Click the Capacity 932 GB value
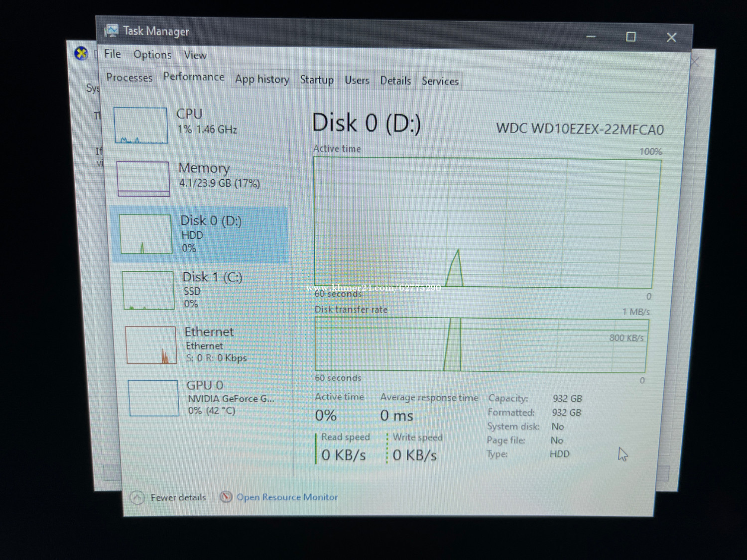The width and height of the screenshot is (747, 560). 567,399
